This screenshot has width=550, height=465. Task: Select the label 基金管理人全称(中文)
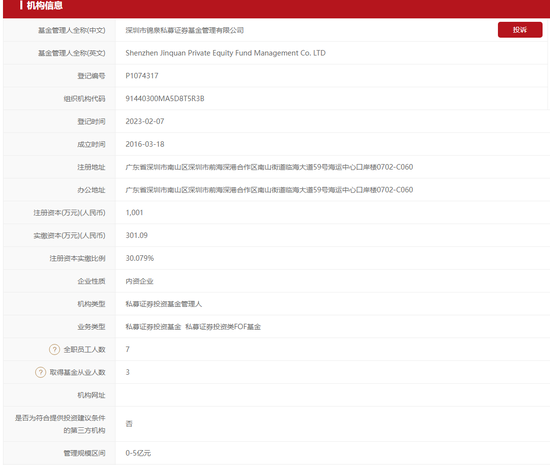point(72,31)
